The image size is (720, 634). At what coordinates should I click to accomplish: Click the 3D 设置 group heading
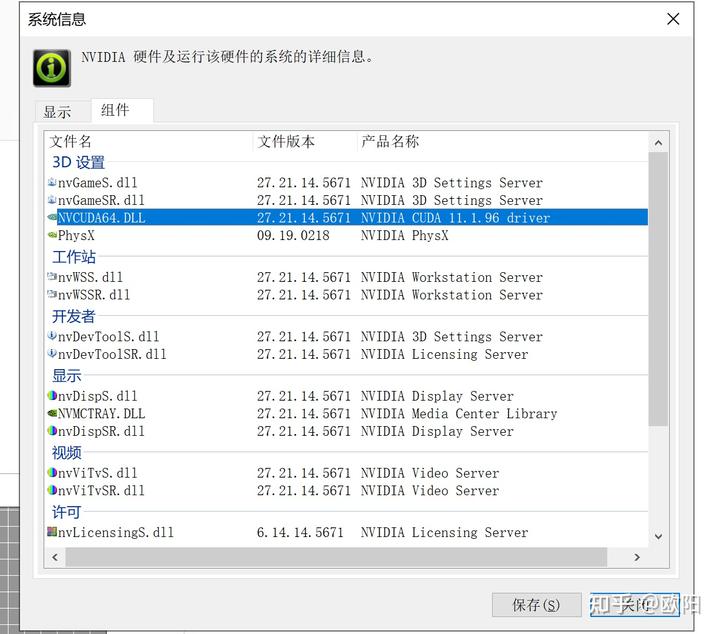[x=78, y=162]
